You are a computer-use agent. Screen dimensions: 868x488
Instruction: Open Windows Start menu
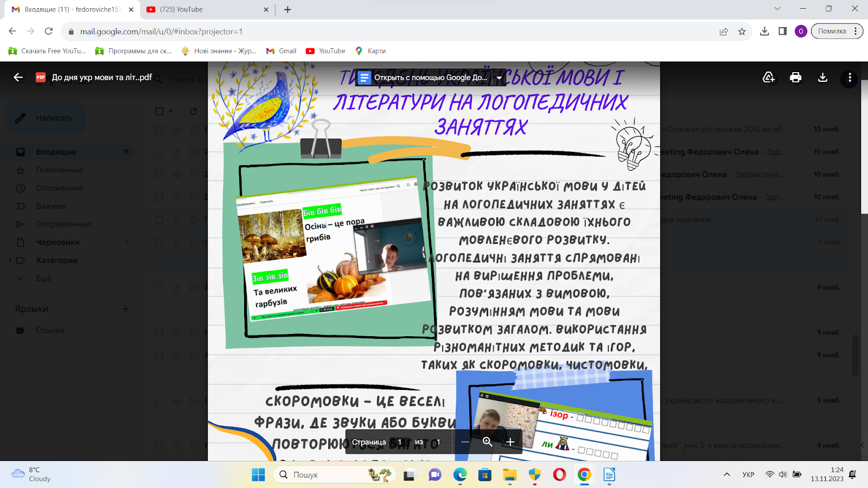[258, 475]
